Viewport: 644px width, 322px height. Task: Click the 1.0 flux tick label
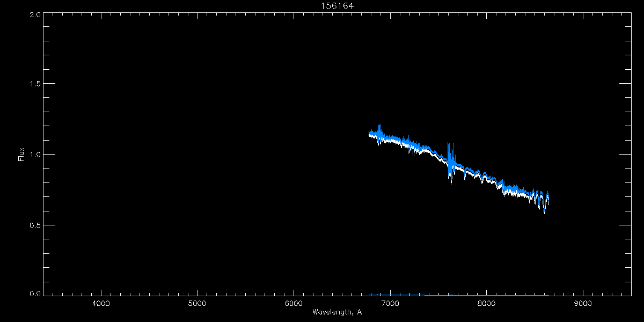click(35, 155)
